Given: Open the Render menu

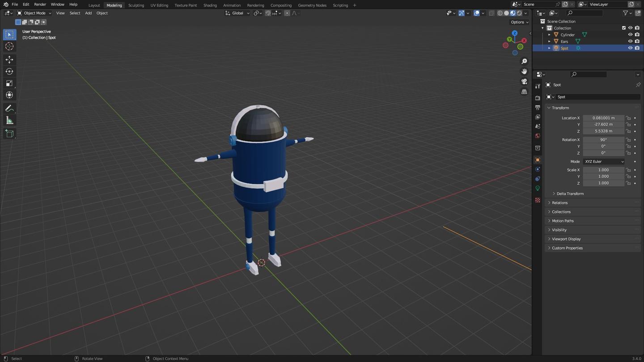Looking at the screenshot, I should [40, 4].
